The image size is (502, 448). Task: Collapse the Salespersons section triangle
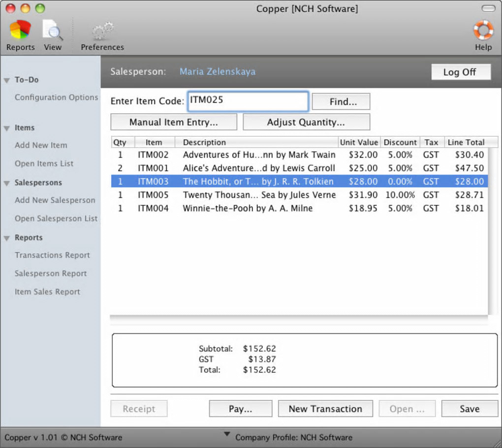tap(7, 184)
